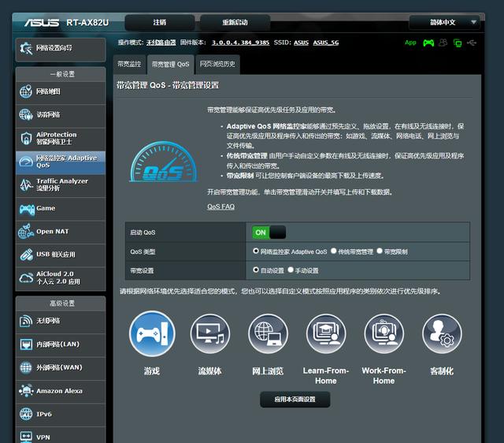Select the Customize (客制化) mode icon

point(442,333)
